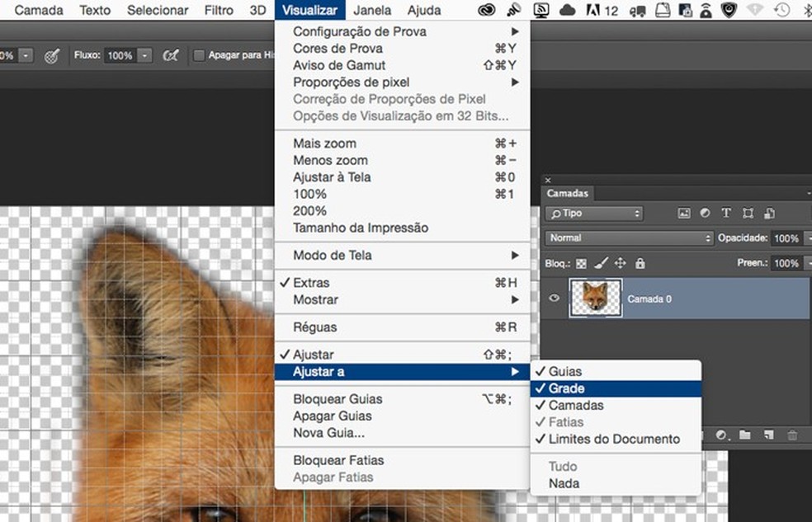Open the Camada menu

pyautogui.click(x=39, y=10)
